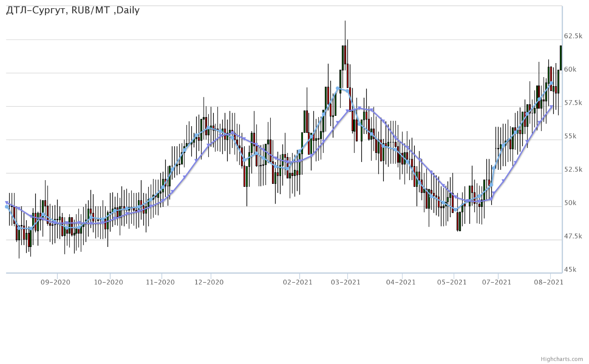Click the chart title ДТЛ-Сургут, RUB/MT, Daily

[73, 10]
